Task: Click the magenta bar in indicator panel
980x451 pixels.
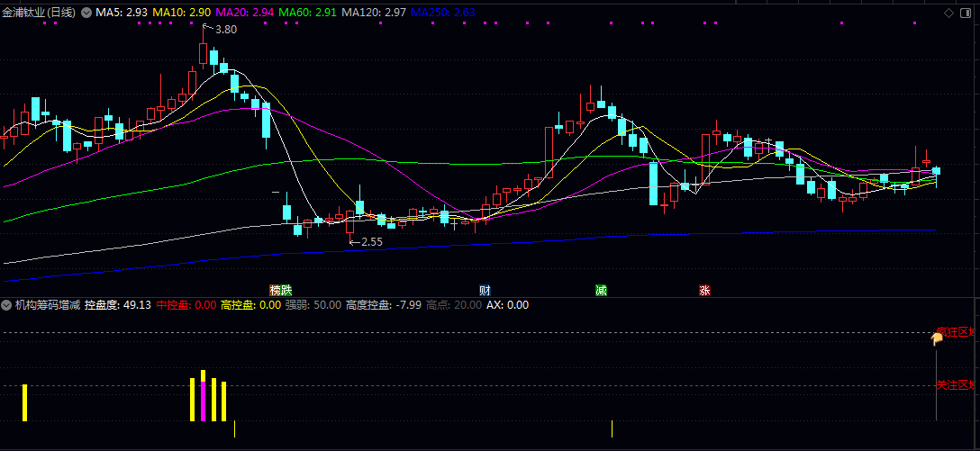Action: (x=204, y=401)
